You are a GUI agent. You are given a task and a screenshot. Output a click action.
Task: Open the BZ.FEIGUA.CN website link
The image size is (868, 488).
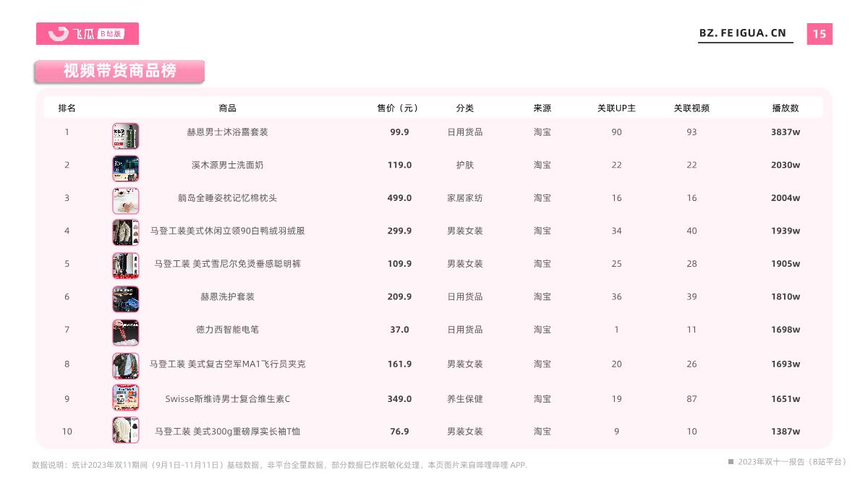[743, 33]
